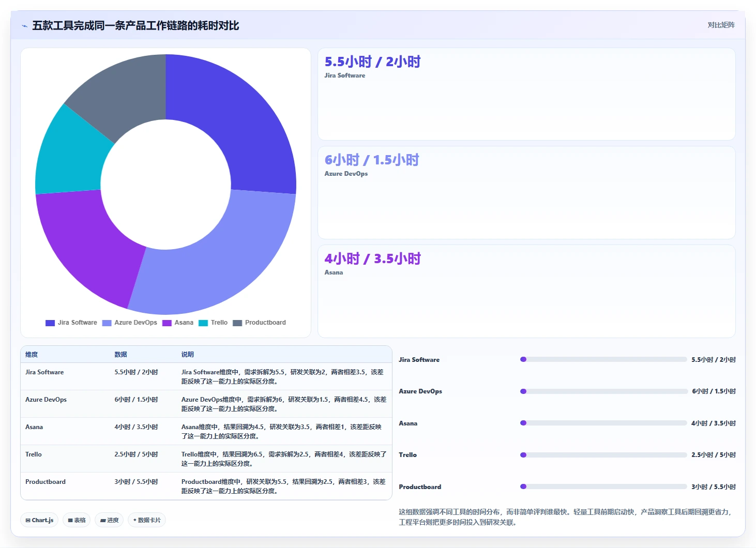
Task: Select the Productboard table row name
Action: [46, 482]
